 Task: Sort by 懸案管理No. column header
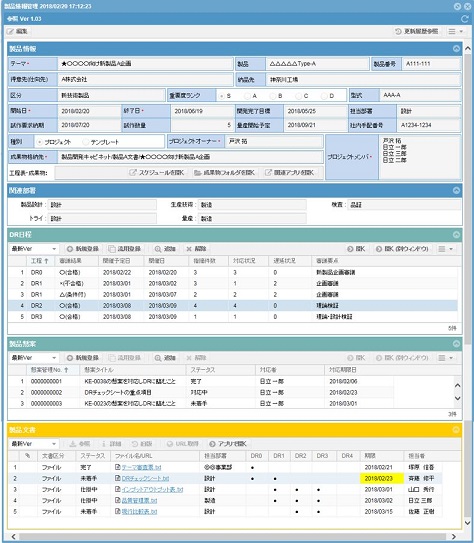tap(53, 370)
